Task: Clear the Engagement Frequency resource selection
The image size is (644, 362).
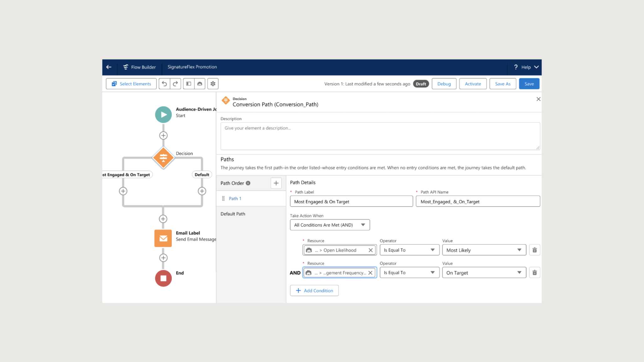Action: click(370, 272)
